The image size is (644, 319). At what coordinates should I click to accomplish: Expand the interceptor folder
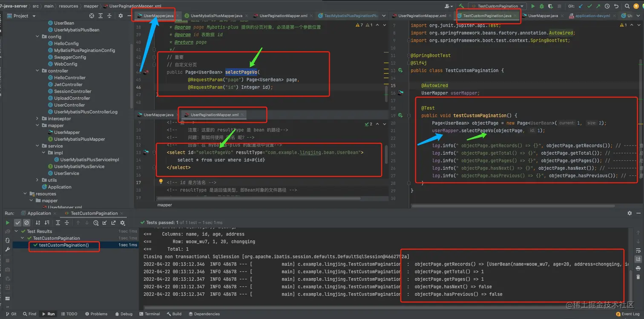[x=38, y=119]
